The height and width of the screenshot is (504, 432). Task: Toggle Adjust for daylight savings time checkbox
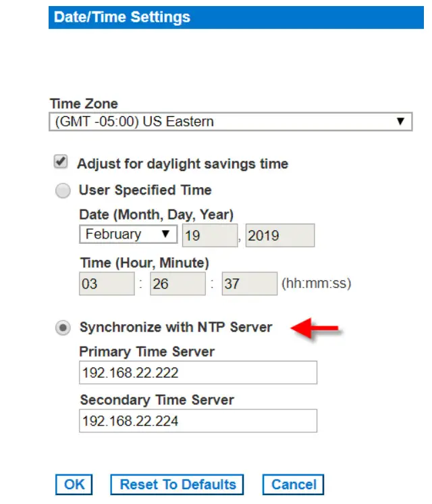click(x=61, y=163)
